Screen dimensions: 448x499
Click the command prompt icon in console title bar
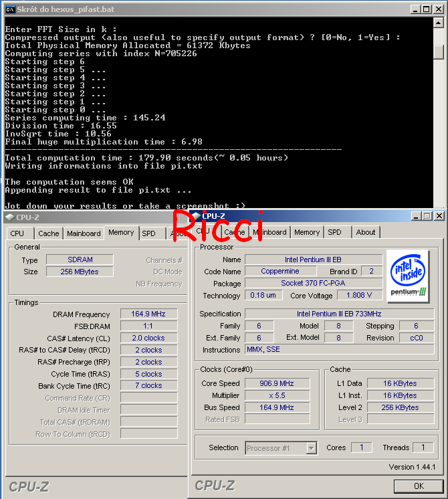(x=10, y=9)
